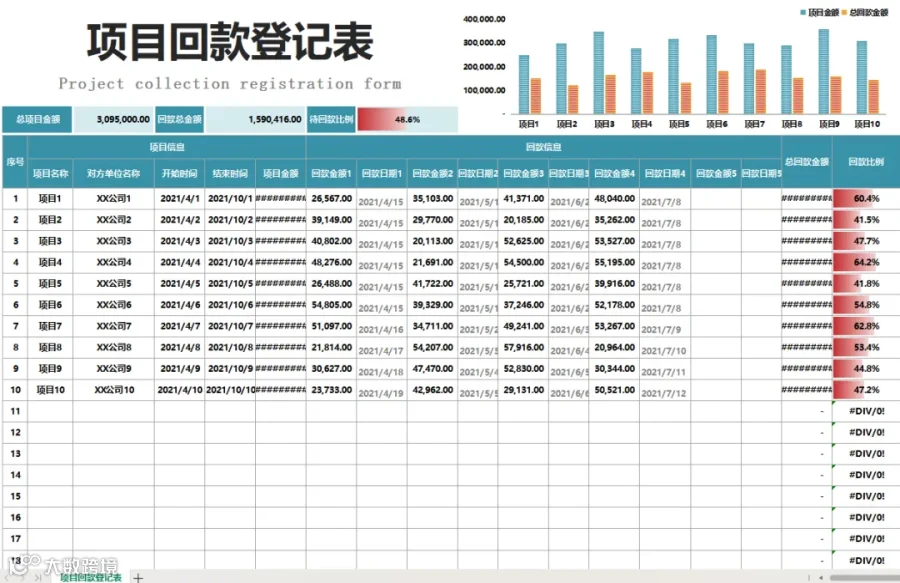900x583 pixels.
Task: Click the 项目金额 chart legend entry
Action: [820, 12]
